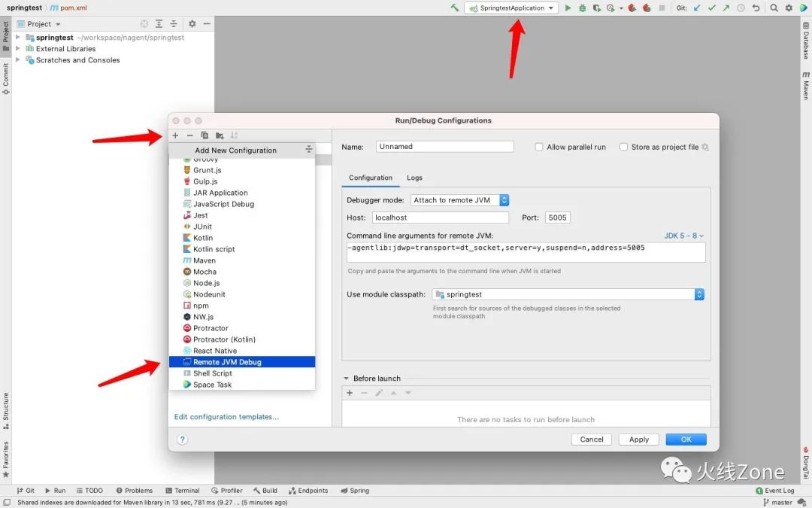
Task: Click the Name input field
Action: pos(445,147)
